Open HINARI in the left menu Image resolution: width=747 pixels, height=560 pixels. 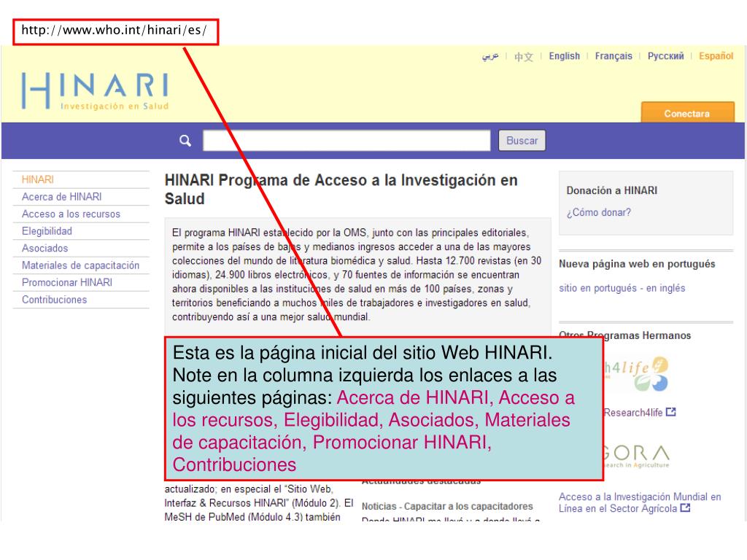point(38,179)
